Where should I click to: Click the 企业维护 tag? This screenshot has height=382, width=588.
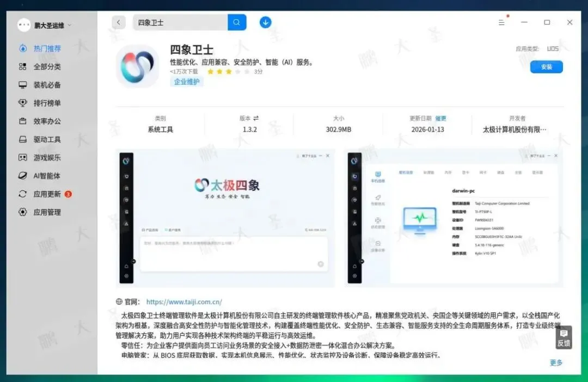pyautogui.click(x=187, y=82)
